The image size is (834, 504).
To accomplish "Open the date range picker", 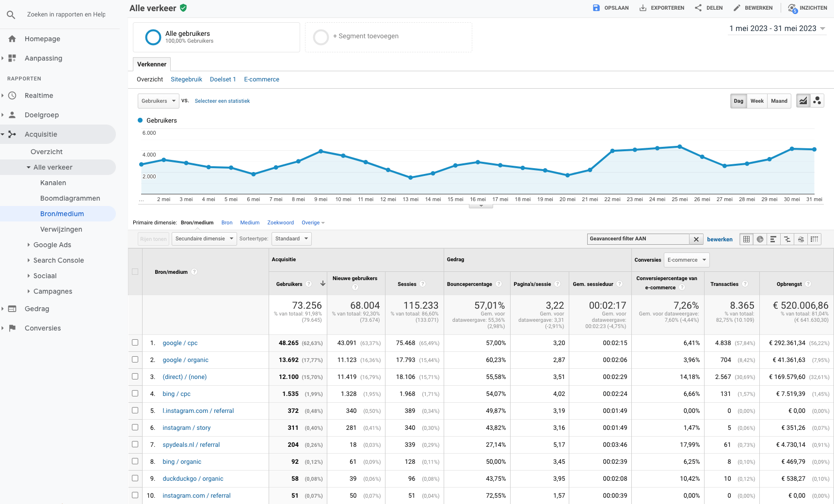I will coord(777,29).
